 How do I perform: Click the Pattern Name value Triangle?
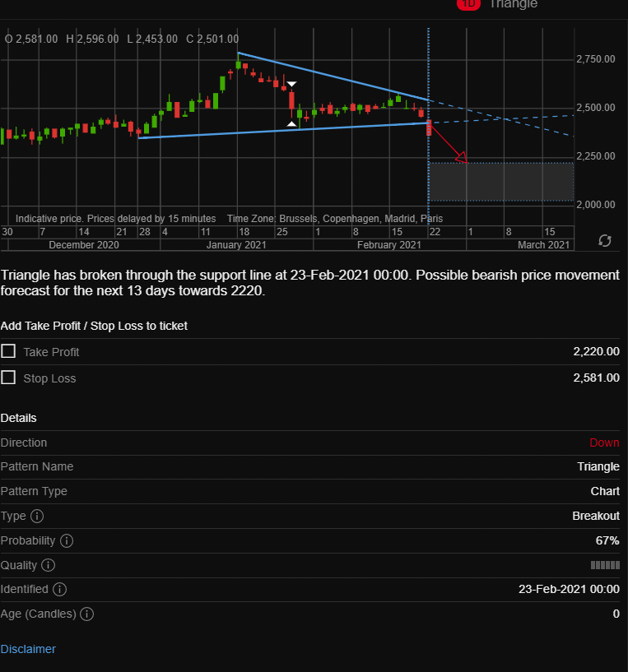pyautogui.click(x=598, y=466)
